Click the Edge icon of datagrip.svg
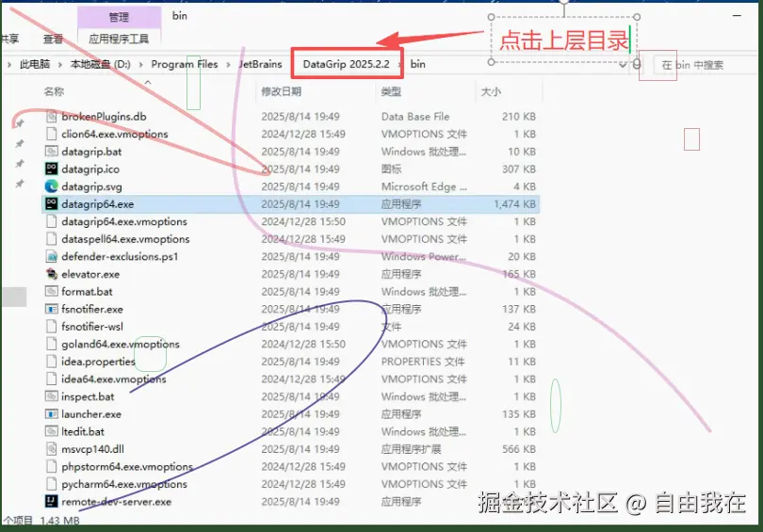This screenshot has height=532, width=763. [51, 186]
